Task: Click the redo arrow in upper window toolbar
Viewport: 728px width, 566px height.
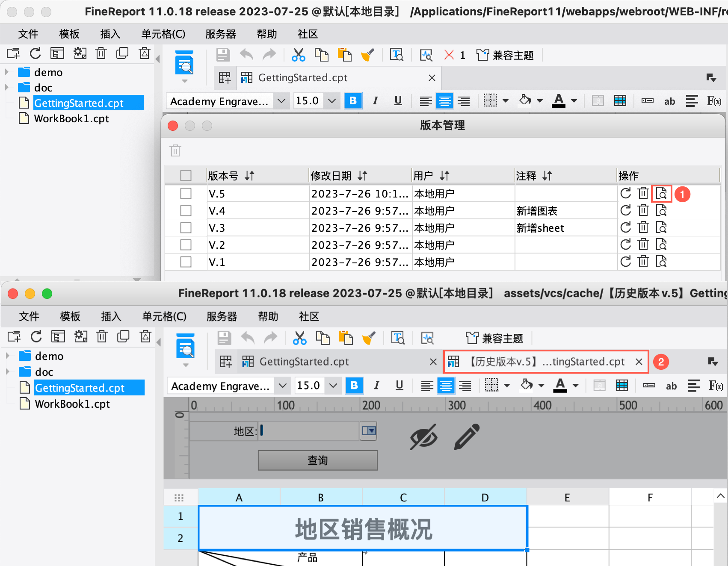Action: click(269, 55)
